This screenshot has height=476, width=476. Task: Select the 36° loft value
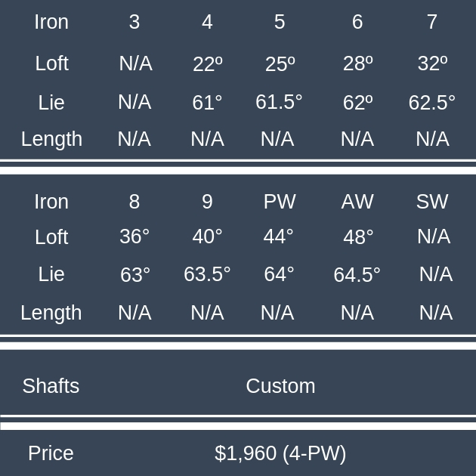134,236
